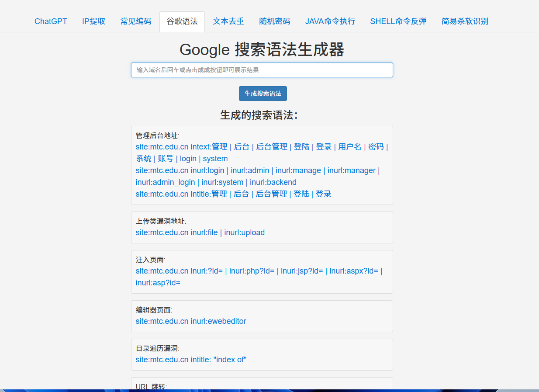The image size is (539, 392).
Task: Open the intitle:管理 | 后台 search link
Action: pyautogui.click(x=234, y=194)
